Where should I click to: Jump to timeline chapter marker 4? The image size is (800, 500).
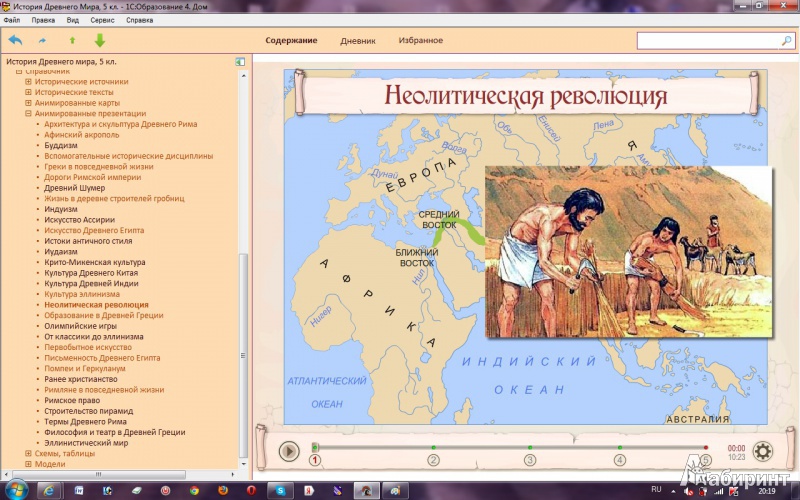pyautogui.click(x=619, y=460)
